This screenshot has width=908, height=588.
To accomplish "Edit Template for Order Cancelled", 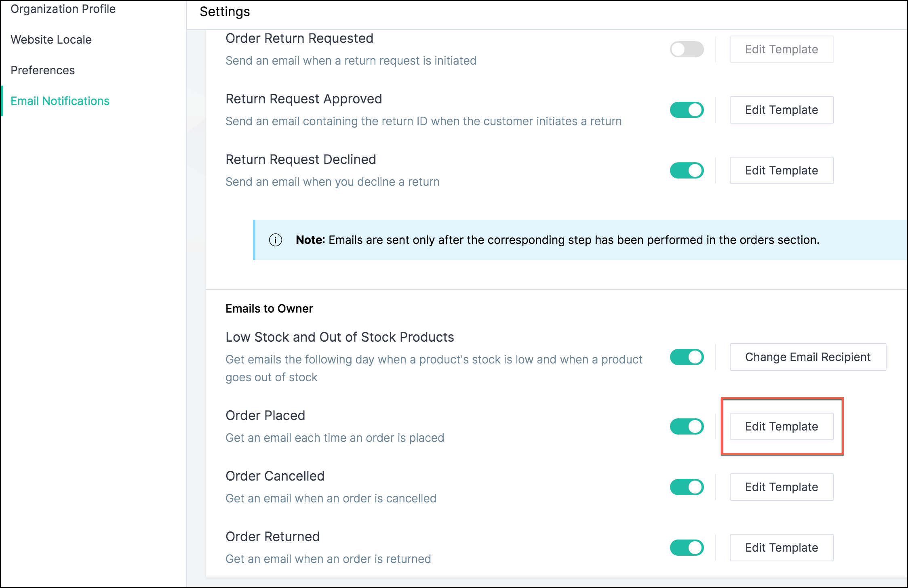I will pyautogui.click(x=781, y=487).
